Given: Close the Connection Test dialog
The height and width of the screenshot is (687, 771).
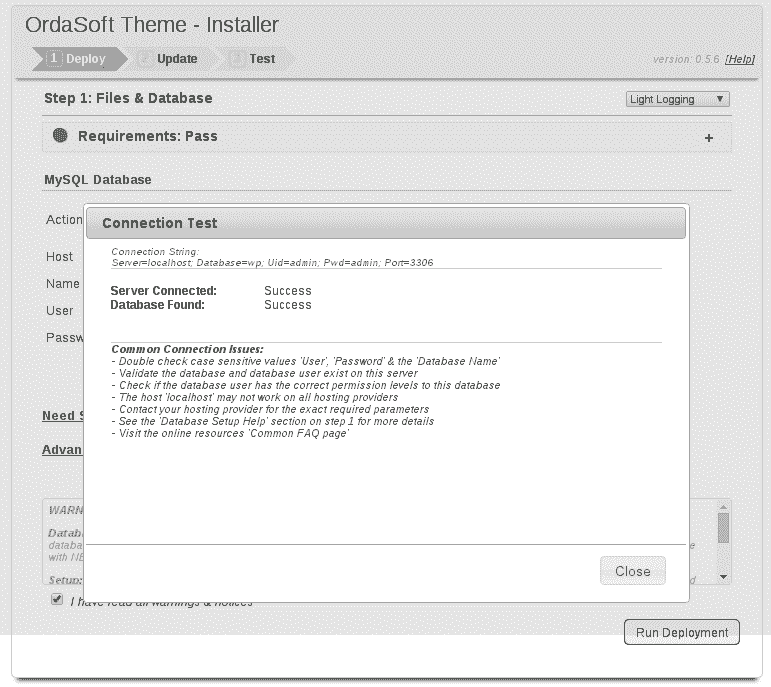Looking at the screenshot, I should pyautogui.click(x=632, y=571).
